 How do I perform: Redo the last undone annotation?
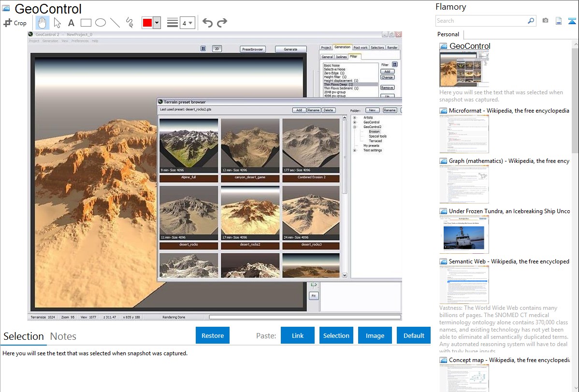pos(222,23)
